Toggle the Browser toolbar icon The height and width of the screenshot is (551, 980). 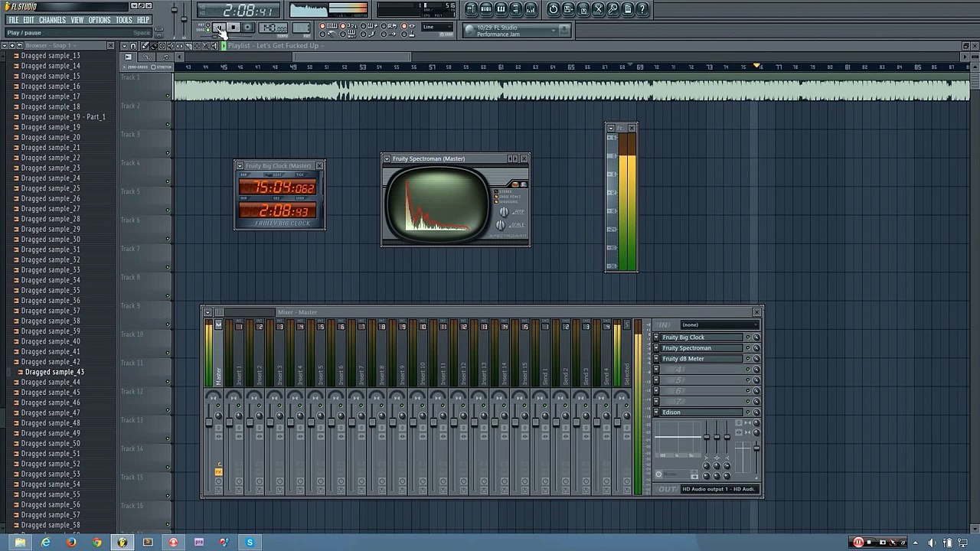point(516,9)
